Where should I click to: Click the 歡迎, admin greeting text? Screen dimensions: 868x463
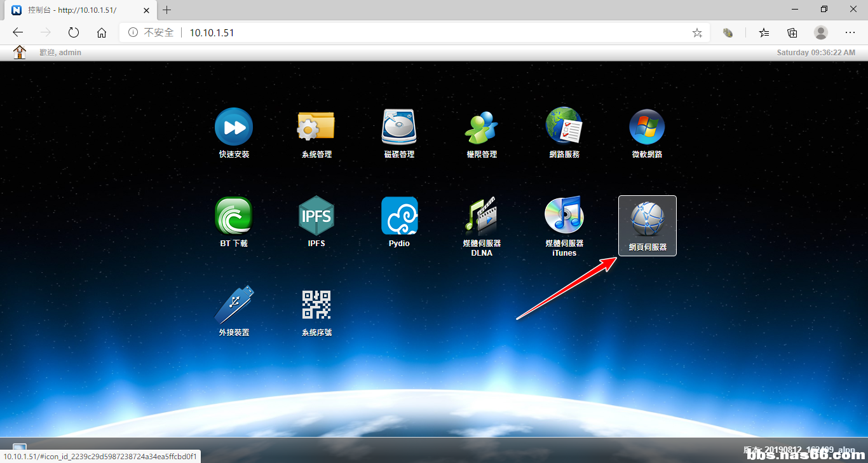click(60, 52)
